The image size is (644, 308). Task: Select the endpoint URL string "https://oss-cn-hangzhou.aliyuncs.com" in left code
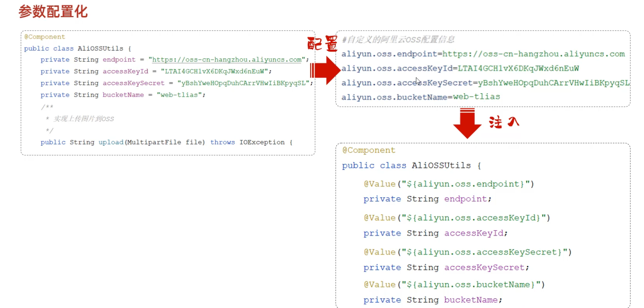[x=227, y=60]
